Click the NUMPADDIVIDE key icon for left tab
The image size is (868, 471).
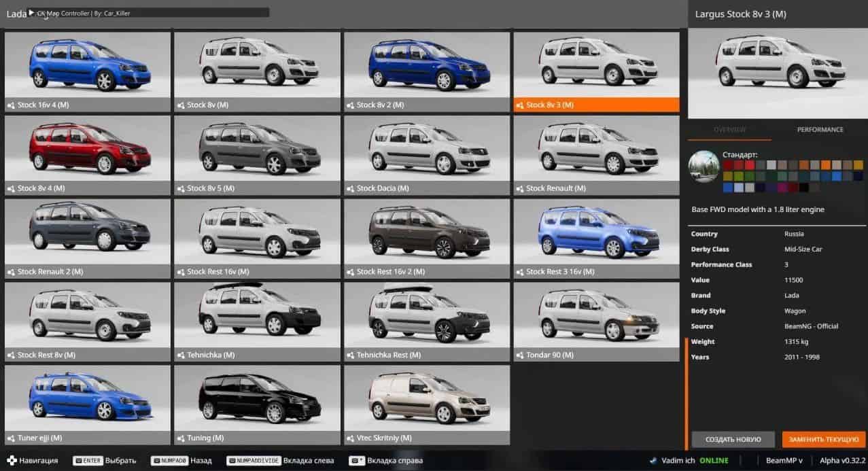click(x=254, y=461)
